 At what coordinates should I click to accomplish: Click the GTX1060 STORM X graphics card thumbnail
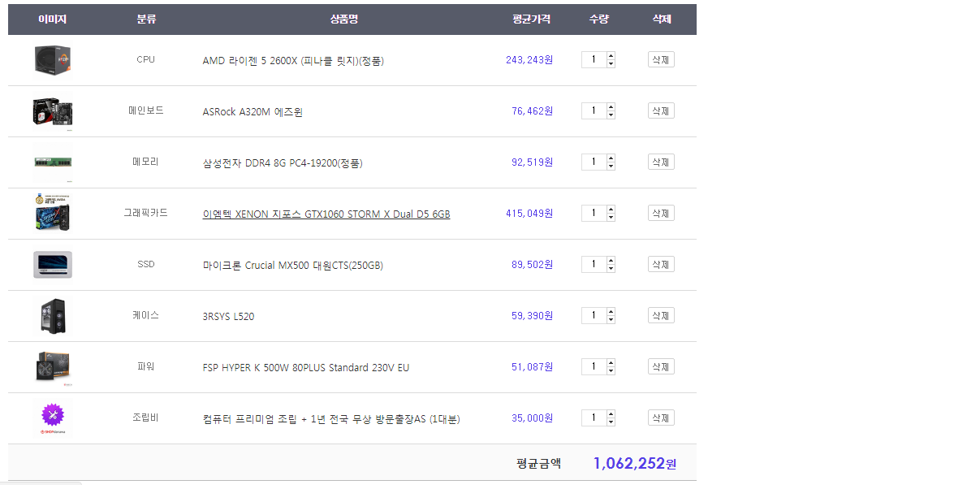(x=53, y=214)
